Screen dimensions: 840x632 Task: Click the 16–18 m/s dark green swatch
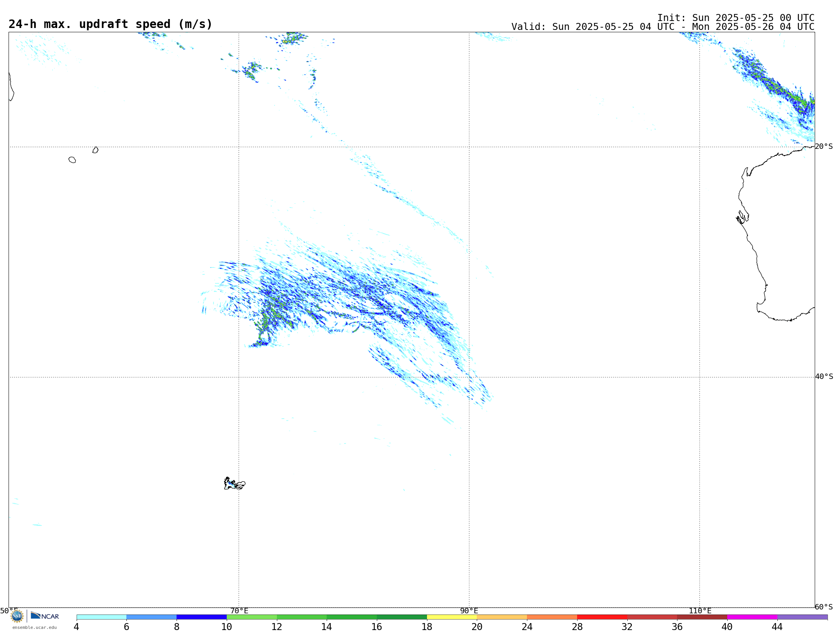[402, 617]
